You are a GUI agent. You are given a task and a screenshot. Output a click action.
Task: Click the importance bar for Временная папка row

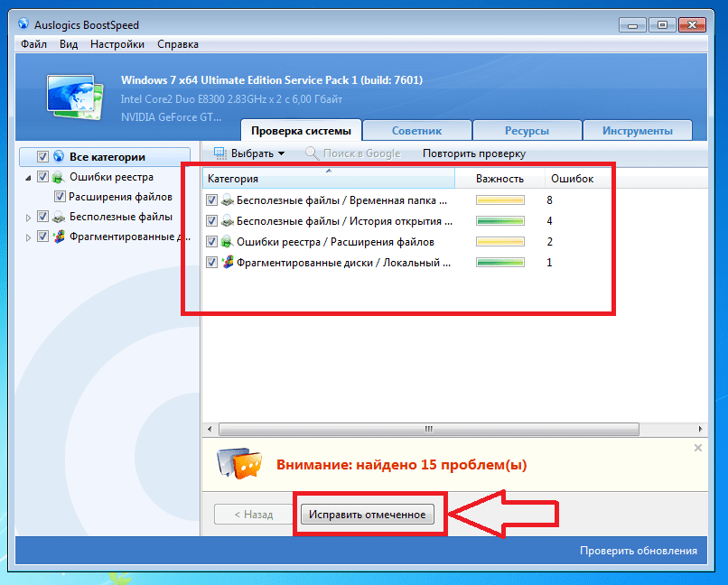pyautogui.click(x=500, y=200)
